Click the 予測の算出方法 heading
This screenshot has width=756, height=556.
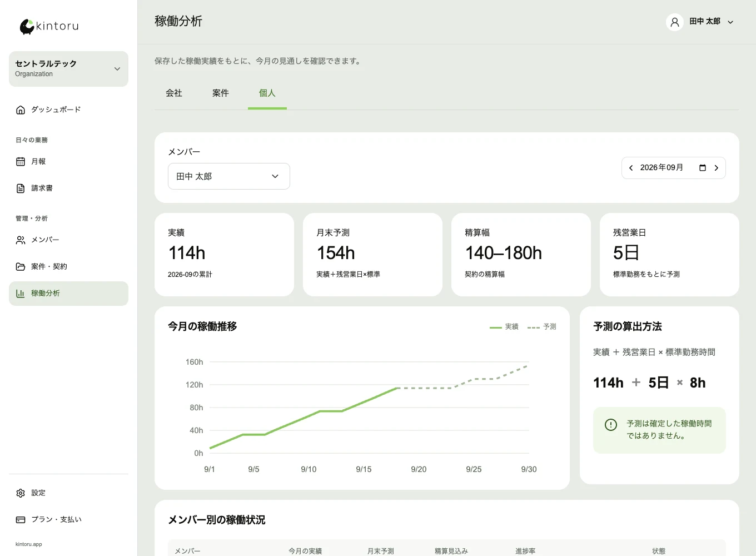[x=628, y=326]
